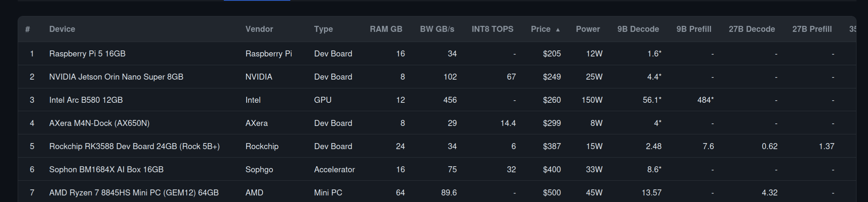Select NVIDIA Jetson Orin Nano Super 8GB
The image size is (868, 202).
(x=116, y=77)
